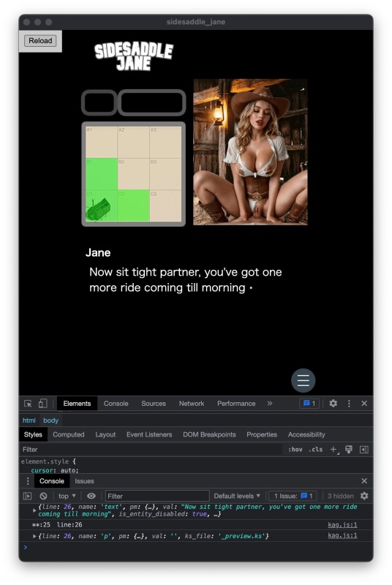Open the Properties subtab
Viewport: 392px width, 585px height.
pos(262,434)
